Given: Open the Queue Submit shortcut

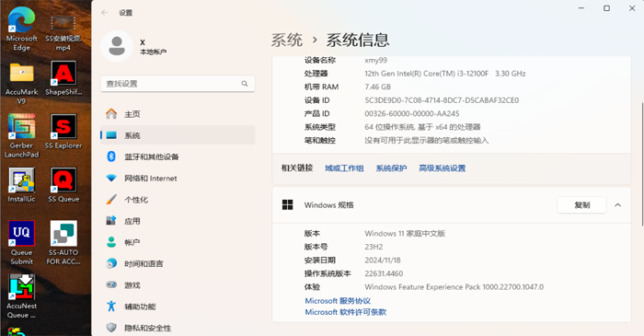Looking at the screenshot, I should [21, 243].
